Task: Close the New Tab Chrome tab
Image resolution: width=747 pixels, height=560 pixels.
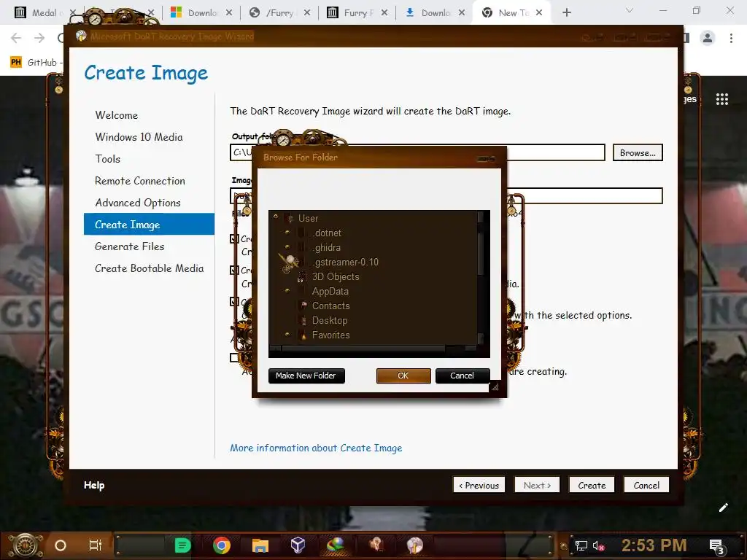Action: 539,13
